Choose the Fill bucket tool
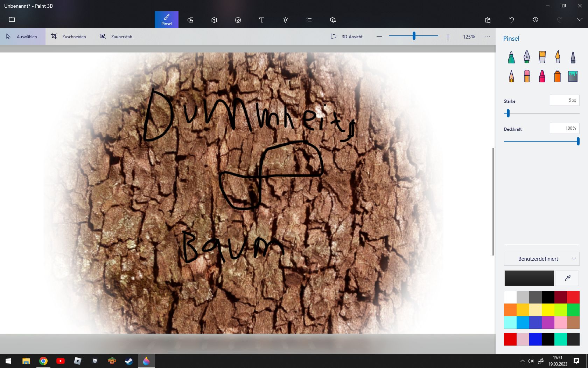 pyautogui.click(x=573, y=76)
